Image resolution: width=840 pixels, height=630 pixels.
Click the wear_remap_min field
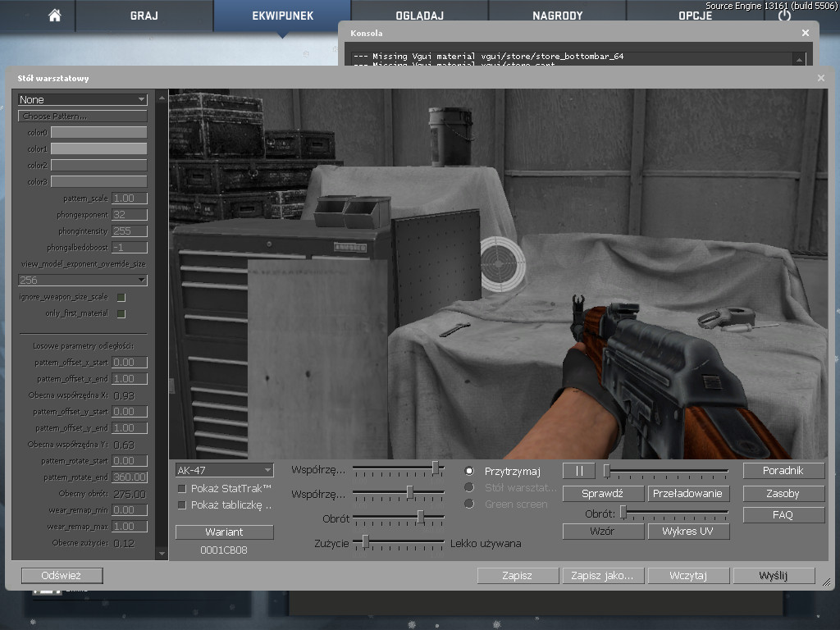pyautogui.click(x=130, y=510)
